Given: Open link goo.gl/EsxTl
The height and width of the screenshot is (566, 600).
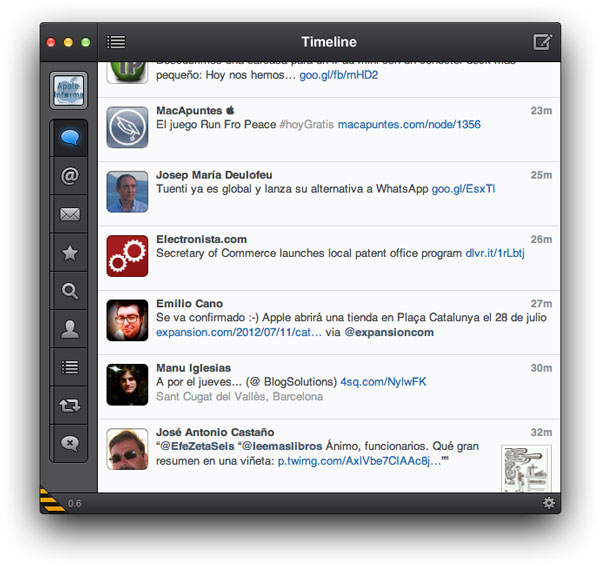Looking at the screenshot, I should tap(463, 189).
